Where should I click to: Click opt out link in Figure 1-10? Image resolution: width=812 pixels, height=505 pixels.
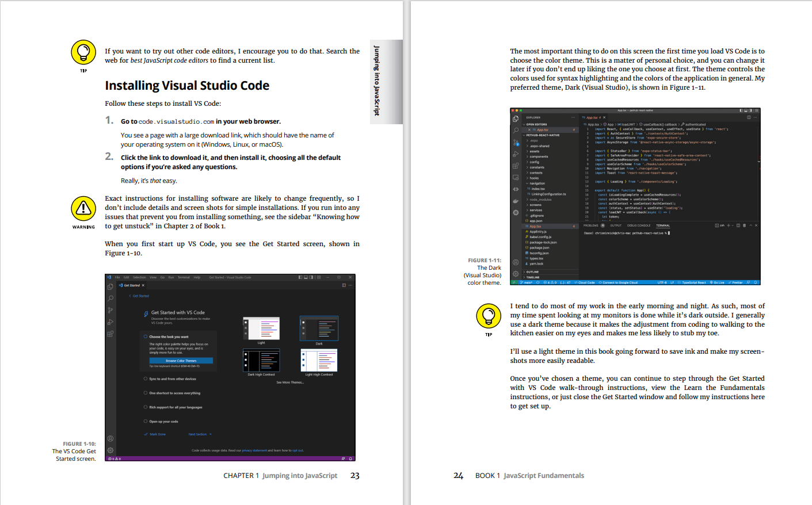[x=298, y=450]
